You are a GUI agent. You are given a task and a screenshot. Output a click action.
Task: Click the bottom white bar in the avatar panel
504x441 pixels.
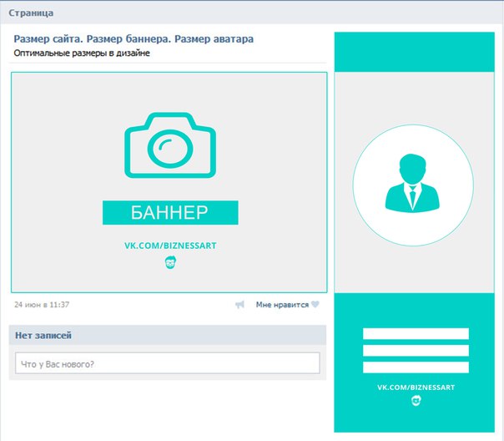tap(416, 367)
